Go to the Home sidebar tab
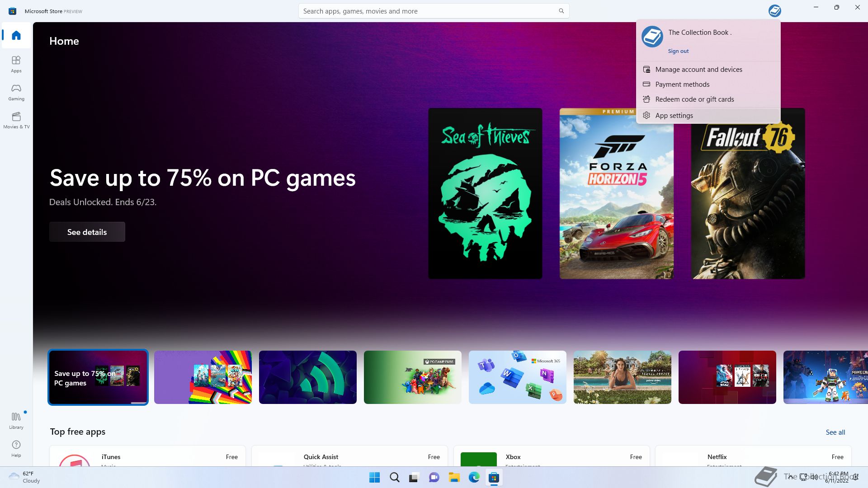 point(16,35)
